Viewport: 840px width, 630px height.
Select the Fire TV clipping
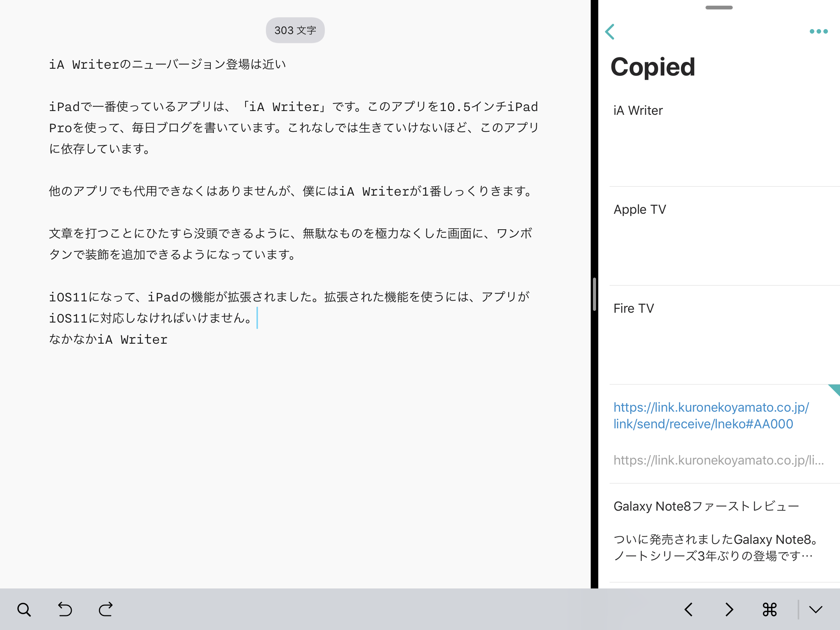(x=724, y=335)
